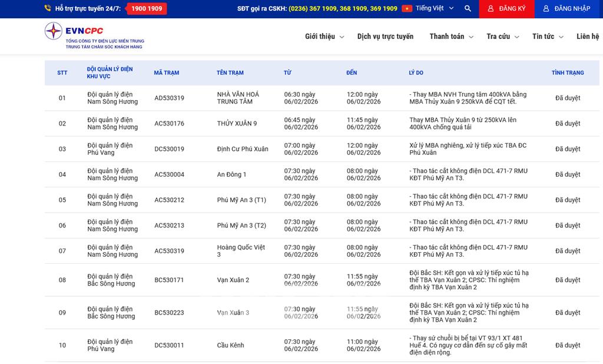Expand the Tra cứu menu
Viewport: 603px width, 364px height.
[x=502, y=37]
